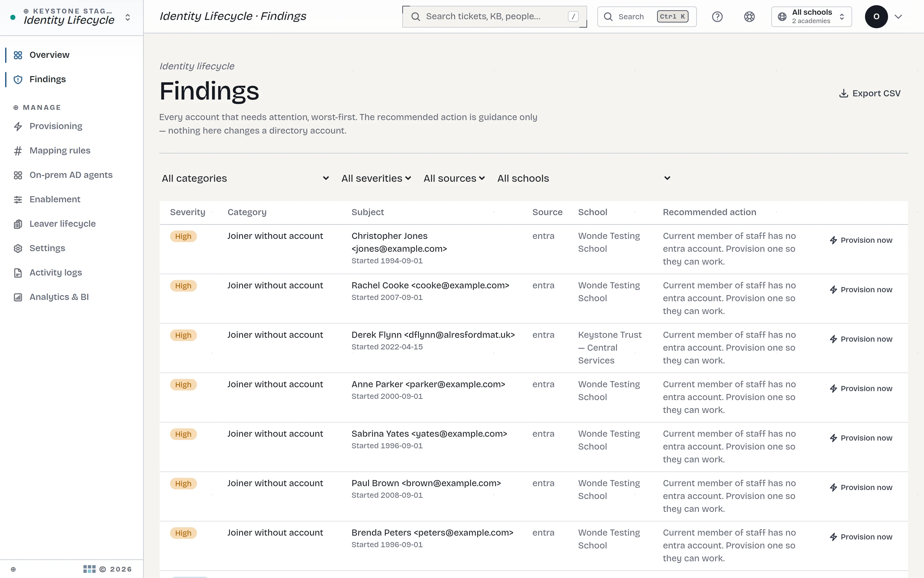Click 'Started 2008-09-01' under Paul Brown
The height and width of the screenshot is (578, 924).
387,495
